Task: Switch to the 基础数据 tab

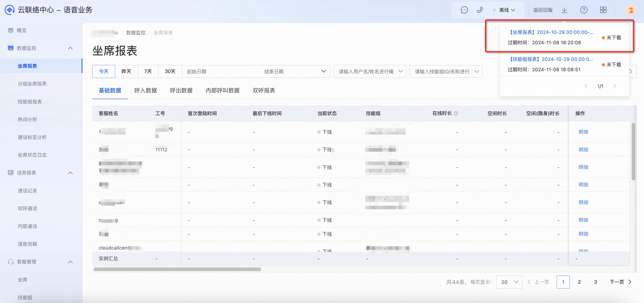Action: coord(110,90)
